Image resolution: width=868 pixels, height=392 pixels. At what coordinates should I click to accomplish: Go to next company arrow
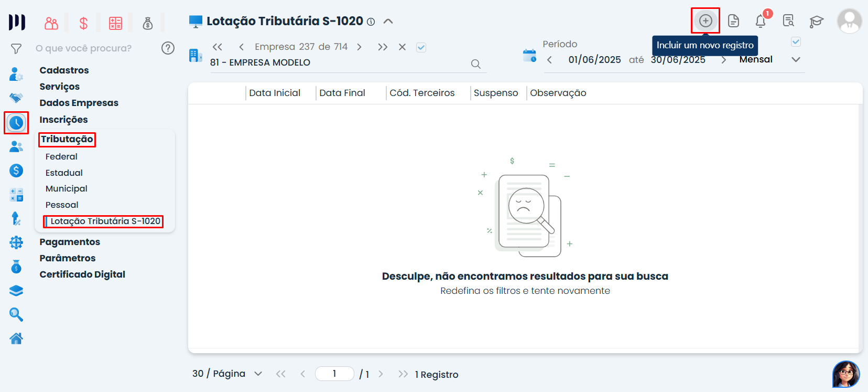click(359, 47)
